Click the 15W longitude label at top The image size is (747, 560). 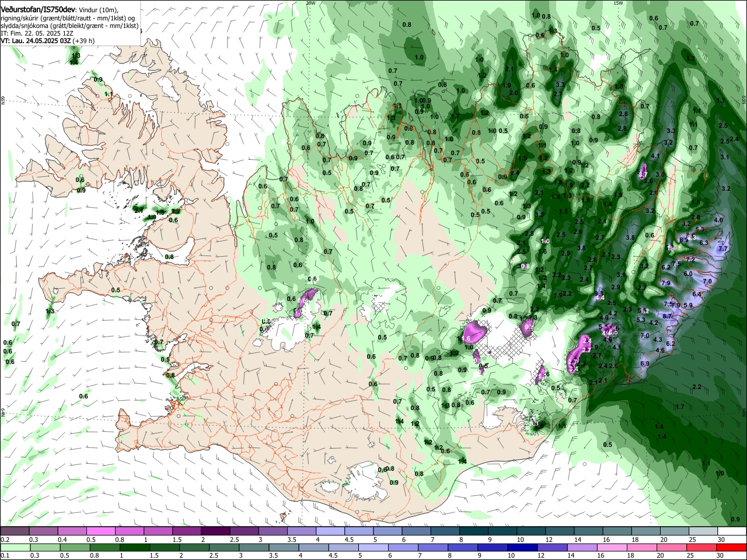618,3
